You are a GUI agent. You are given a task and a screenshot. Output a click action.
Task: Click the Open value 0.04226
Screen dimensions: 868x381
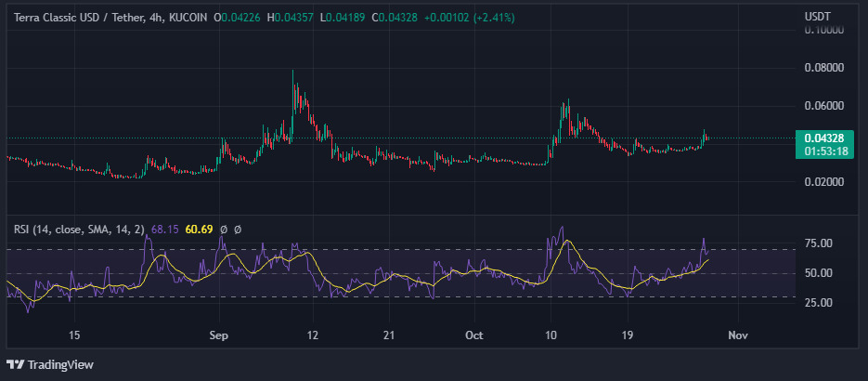click(239, 18)
